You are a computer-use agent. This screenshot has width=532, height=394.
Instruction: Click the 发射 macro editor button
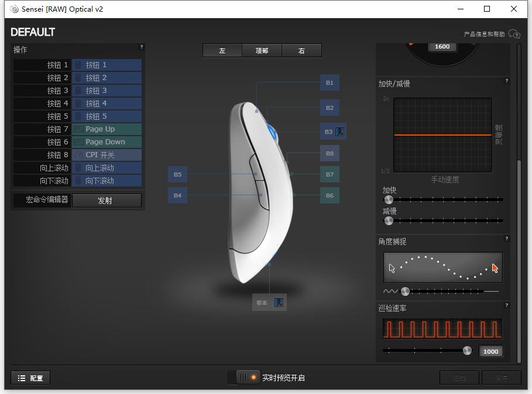(x=107, y=201)
